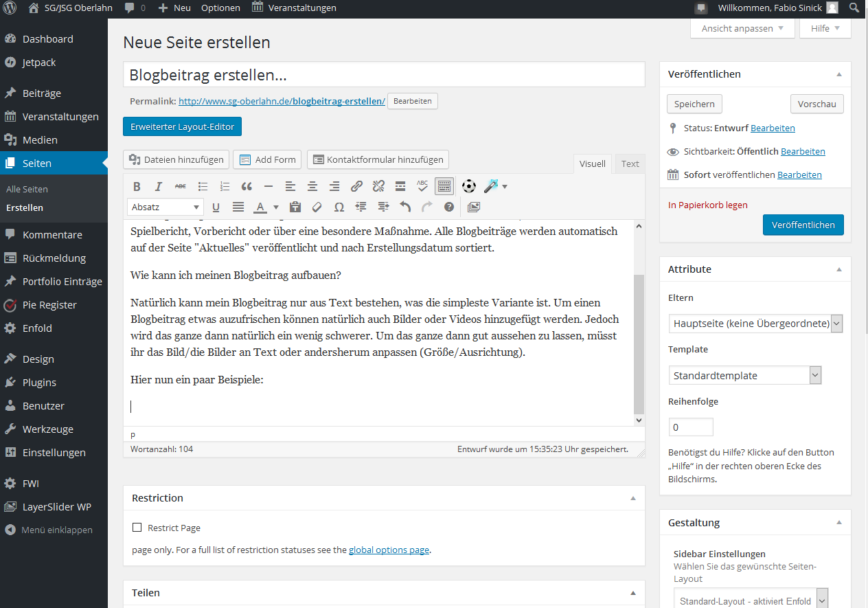Viewport: 868px width, 608px height.
Task: Undo the last editing action
Action: (405, 207)
